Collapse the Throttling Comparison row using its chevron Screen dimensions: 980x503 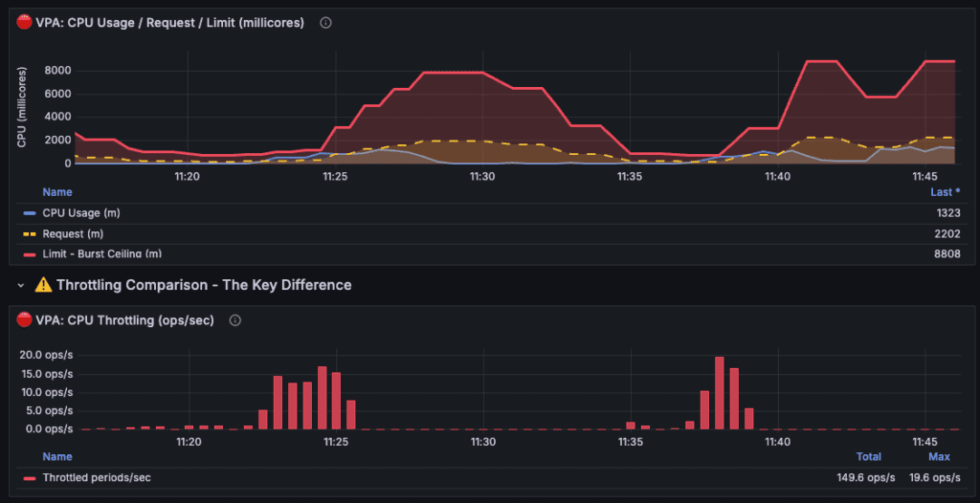point(21,285)
